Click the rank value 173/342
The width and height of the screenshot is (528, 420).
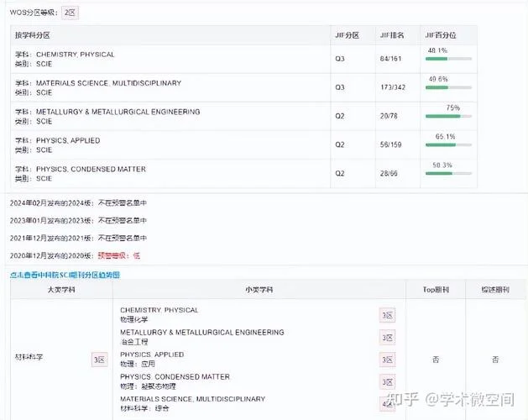(393, 87)
